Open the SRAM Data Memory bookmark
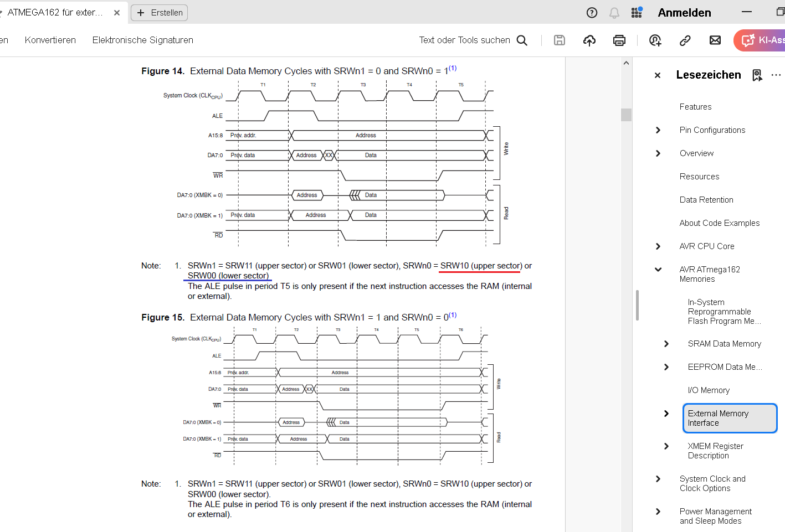This screenshot has width=785, height=532. [x=725, y=344]
